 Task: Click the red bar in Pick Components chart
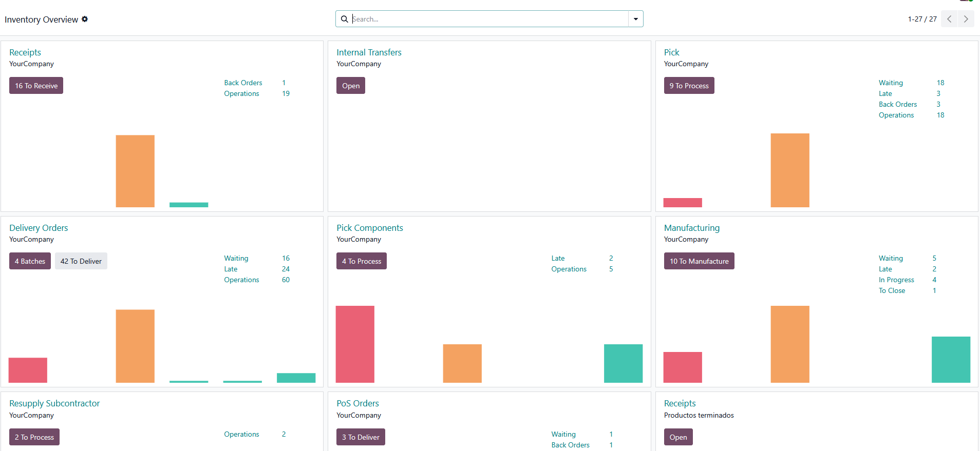coord(355,344)
